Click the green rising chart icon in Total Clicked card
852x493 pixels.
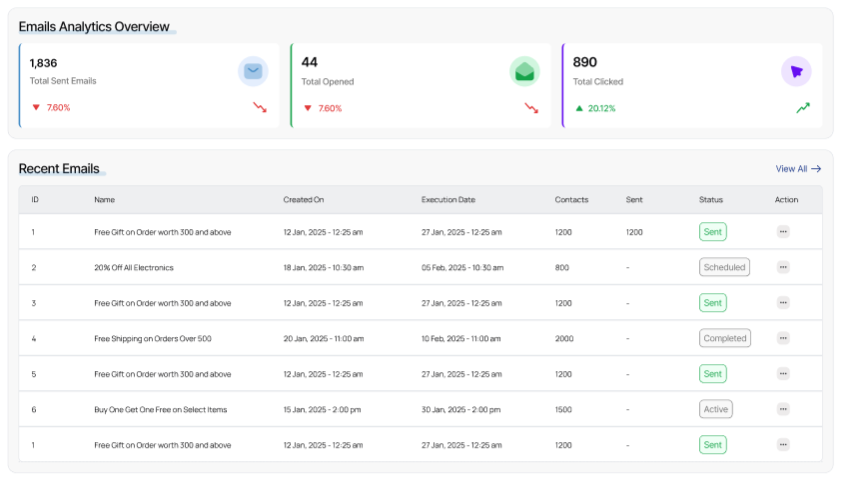(803, 108)
